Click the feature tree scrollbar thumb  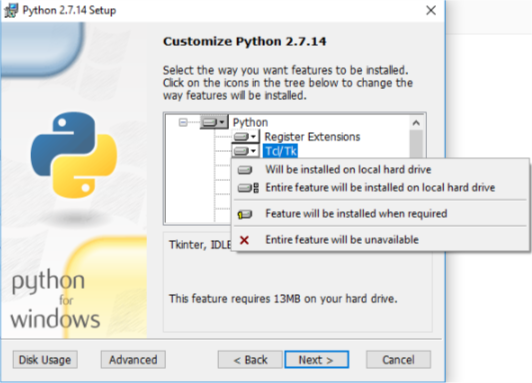(x=416, y=144)
